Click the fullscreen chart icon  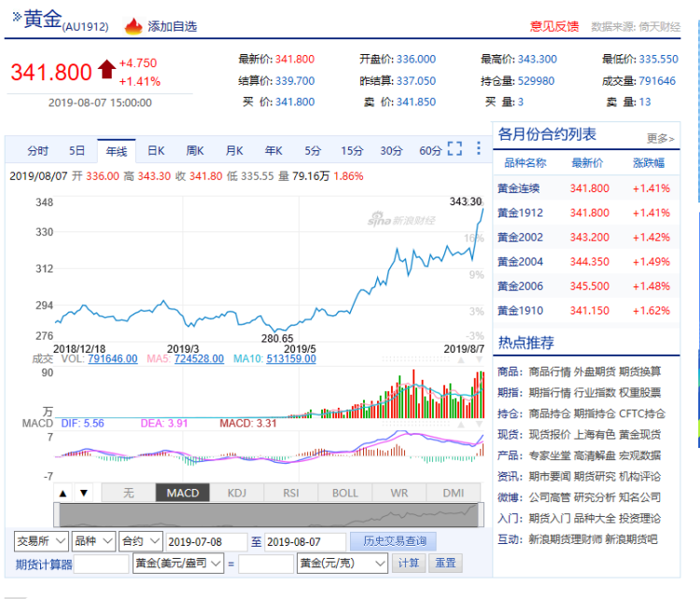[455, 149]
